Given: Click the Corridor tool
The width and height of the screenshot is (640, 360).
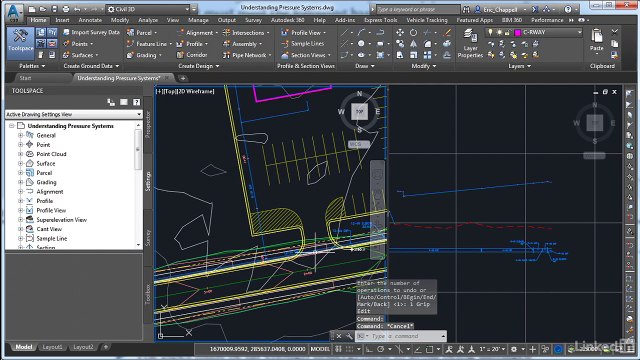Looking at the screenshot, I should 192,55.
